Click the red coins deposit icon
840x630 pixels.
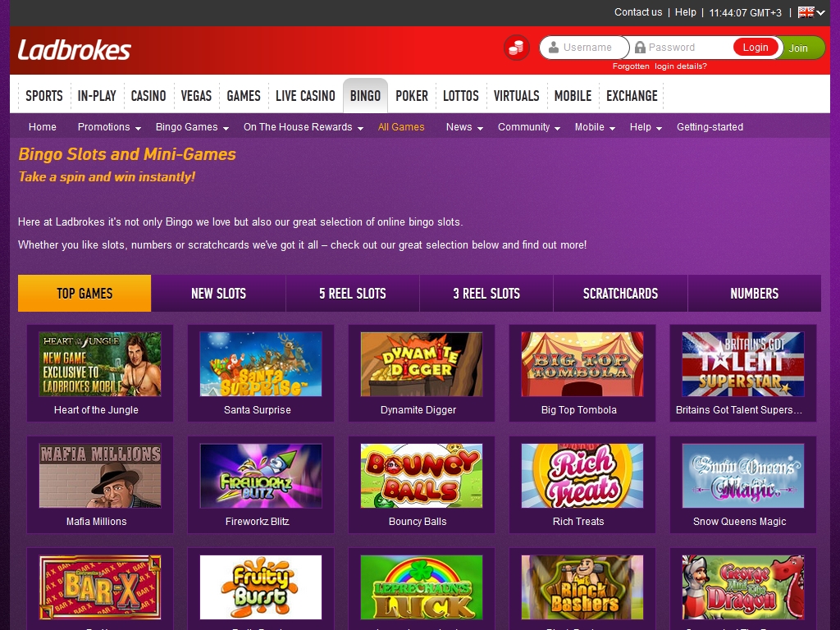click(x=517, y=48)
